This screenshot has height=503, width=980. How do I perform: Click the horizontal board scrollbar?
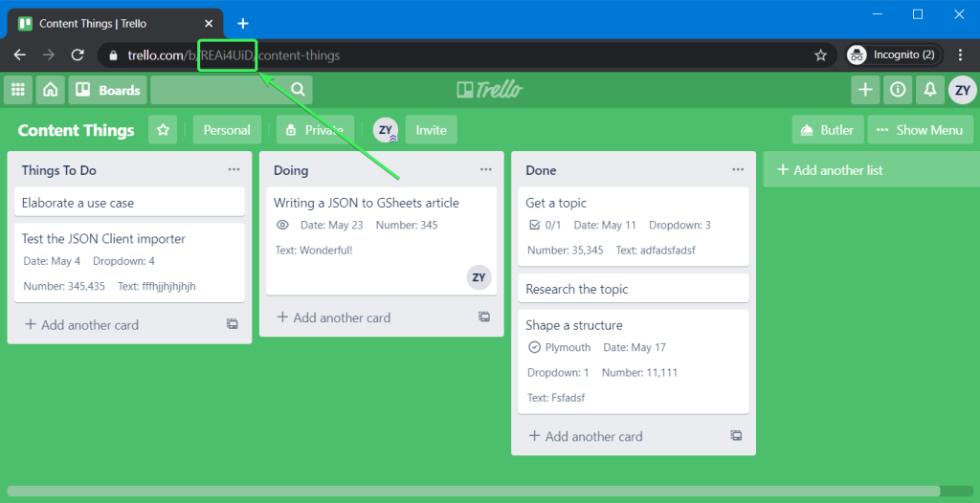point(473,492)
